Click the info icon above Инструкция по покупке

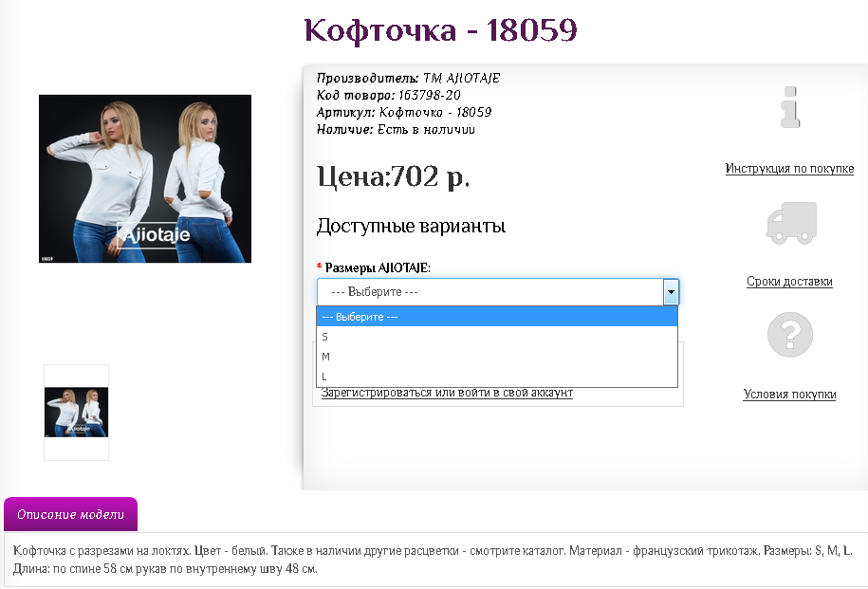[790, 107]
